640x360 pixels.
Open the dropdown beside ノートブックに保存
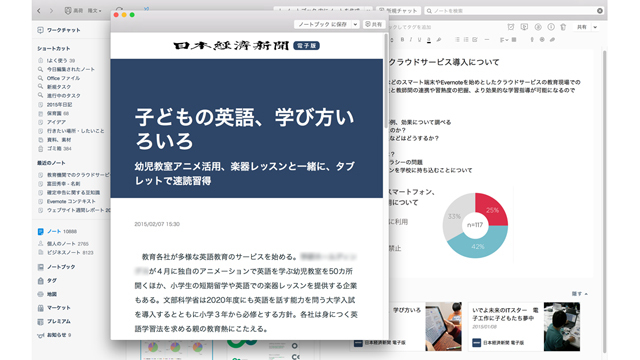355,24
